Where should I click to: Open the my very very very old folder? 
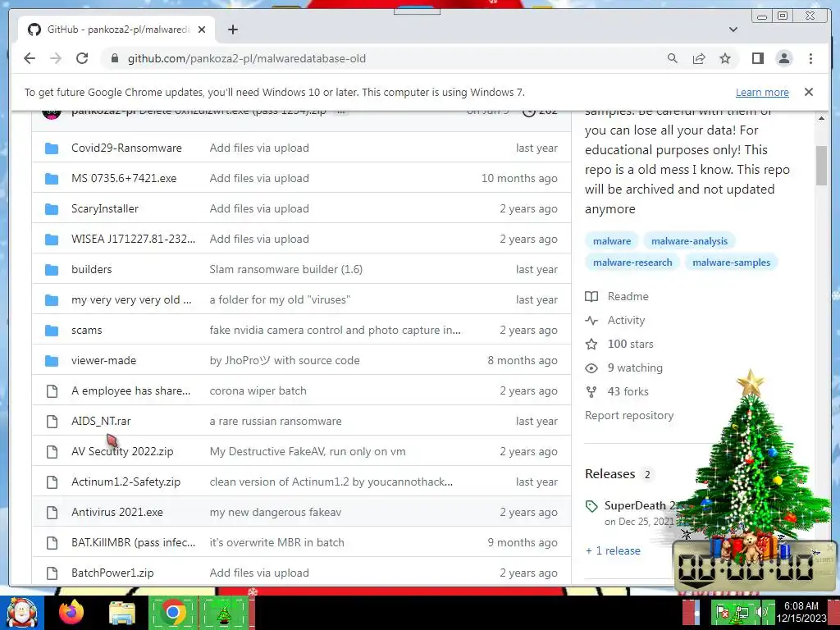(131, 300)
